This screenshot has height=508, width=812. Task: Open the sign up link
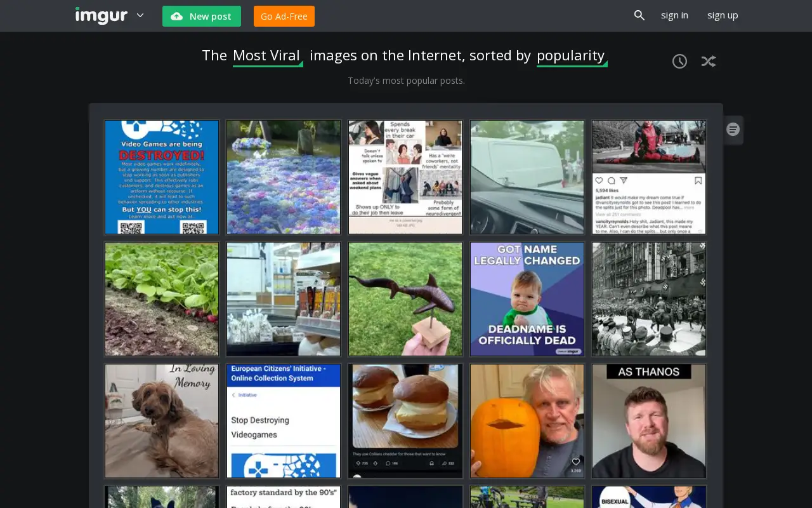click(x=723, y=15)
